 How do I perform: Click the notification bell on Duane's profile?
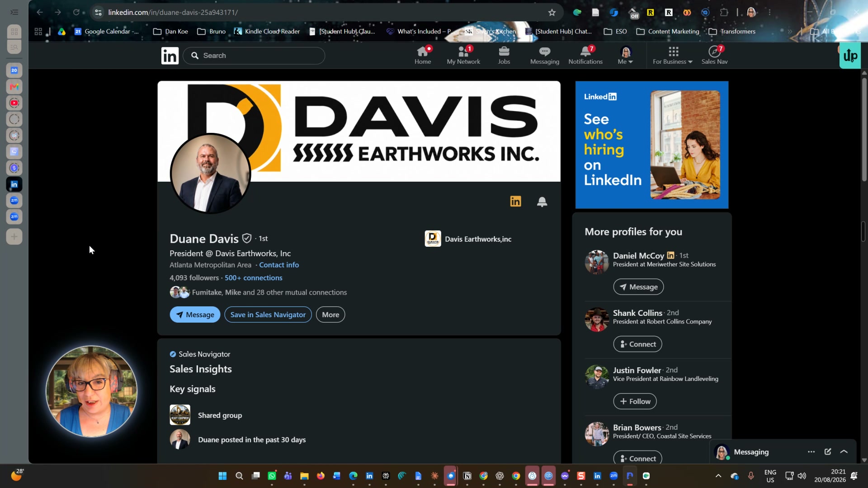542,202
